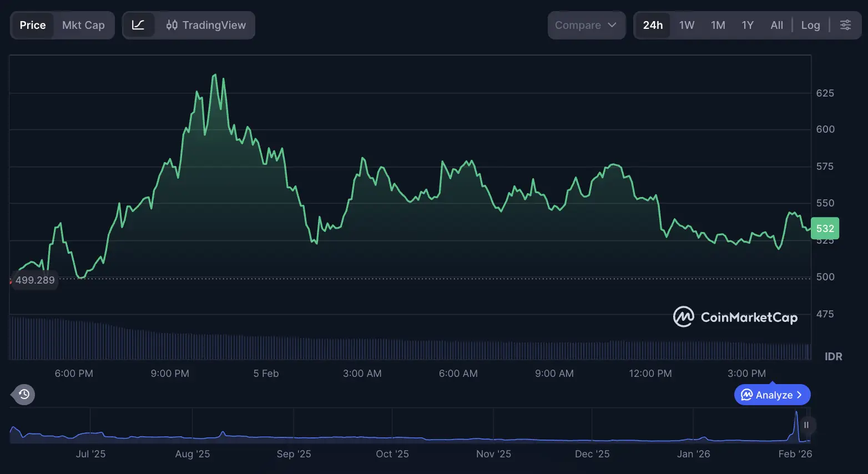Toggle the Log scale option
The height and width of the screenshot is (474, 868).
[x=811, y=25]
